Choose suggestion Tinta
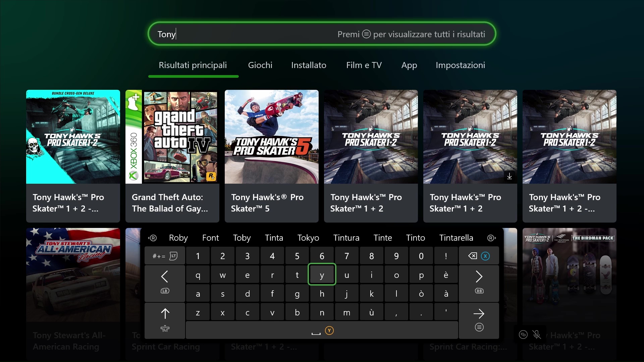Screen dimensions: 644x362 click(274, 238)
